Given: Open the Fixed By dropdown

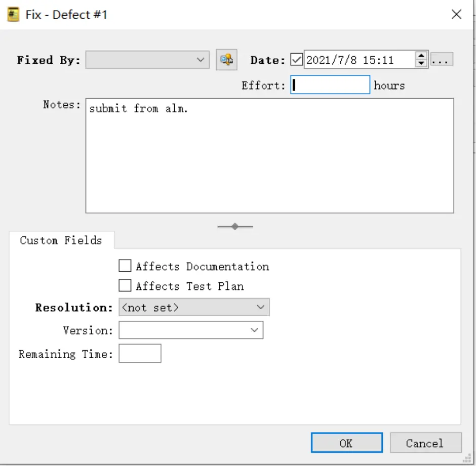Looking at the screenshot, I should point(147,60).
